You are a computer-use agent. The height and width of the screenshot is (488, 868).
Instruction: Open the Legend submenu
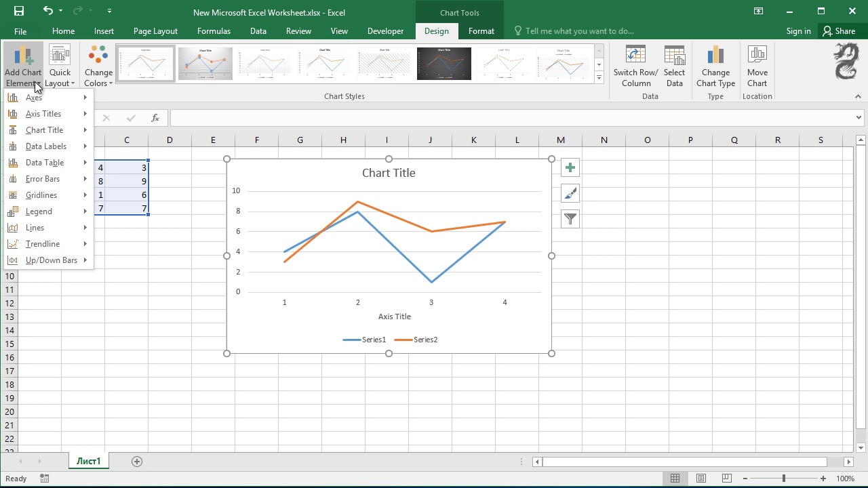[49, 211]
